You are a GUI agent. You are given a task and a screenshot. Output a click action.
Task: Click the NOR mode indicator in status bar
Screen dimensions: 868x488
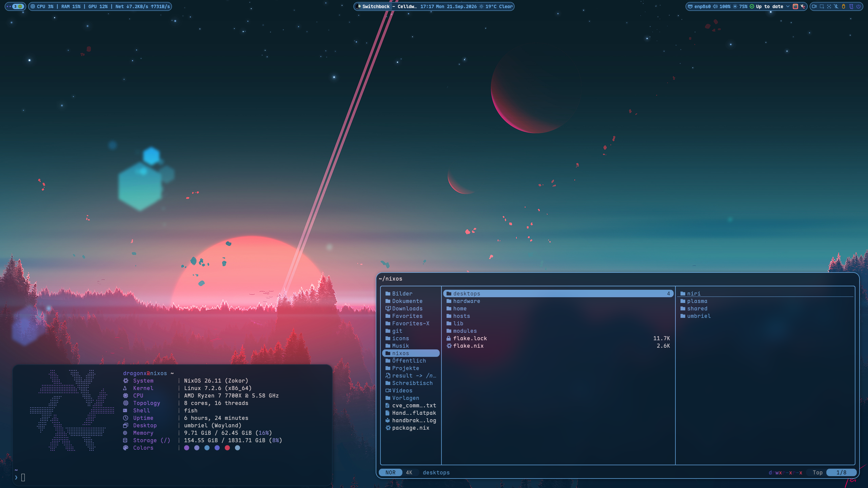pos(390,472)
